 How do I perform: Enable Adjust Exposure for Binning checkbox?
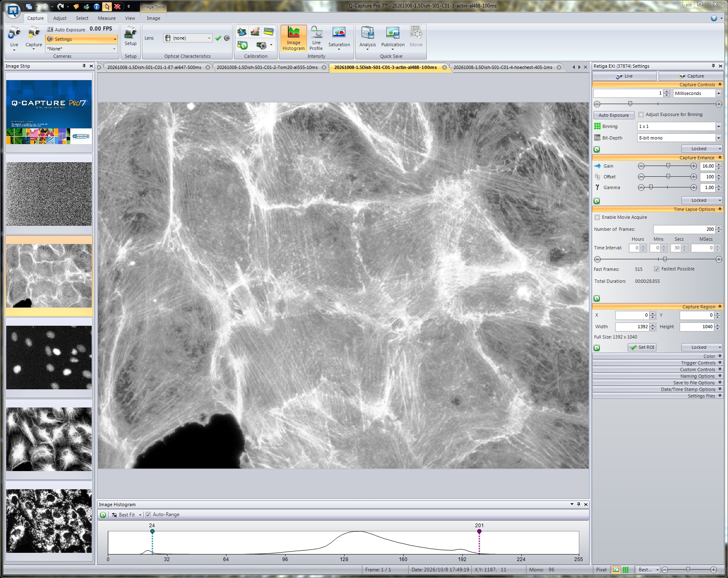tap(641, 115)
